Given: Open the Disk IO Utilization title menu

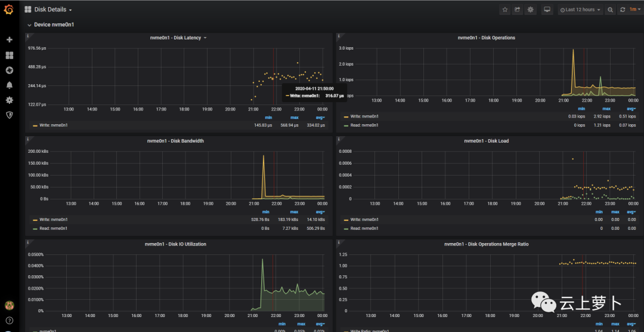Looking at the screenshot, I should coord(175,244).
